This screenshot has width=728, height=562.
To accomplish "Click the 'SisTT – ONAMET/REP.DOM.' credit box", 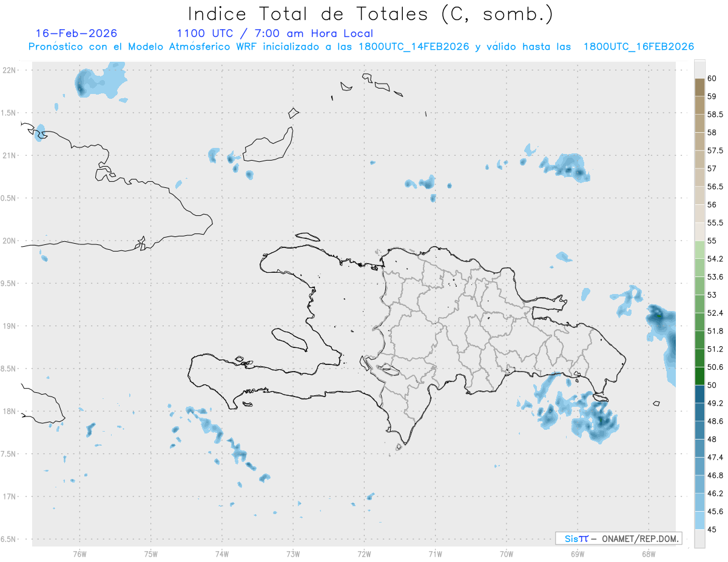I will click(x=618, y=538).
